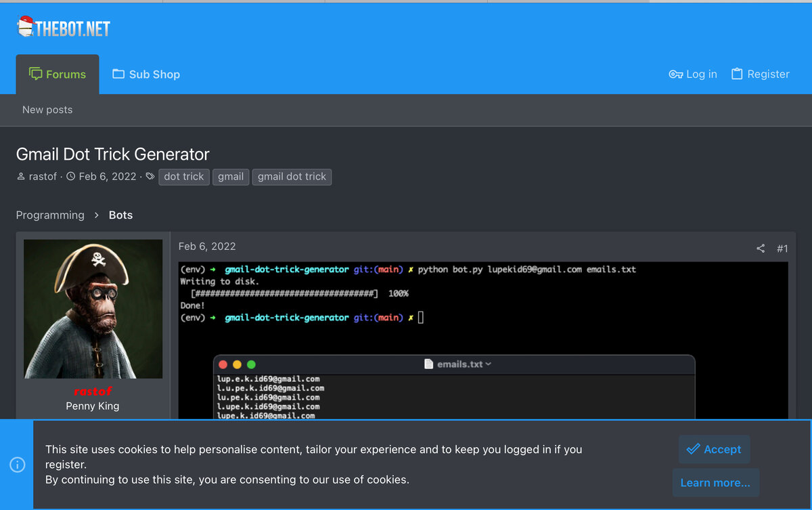Click the tag icon before the thread tags
This screenshot has height=510, width=812.
tap(150, 176)
